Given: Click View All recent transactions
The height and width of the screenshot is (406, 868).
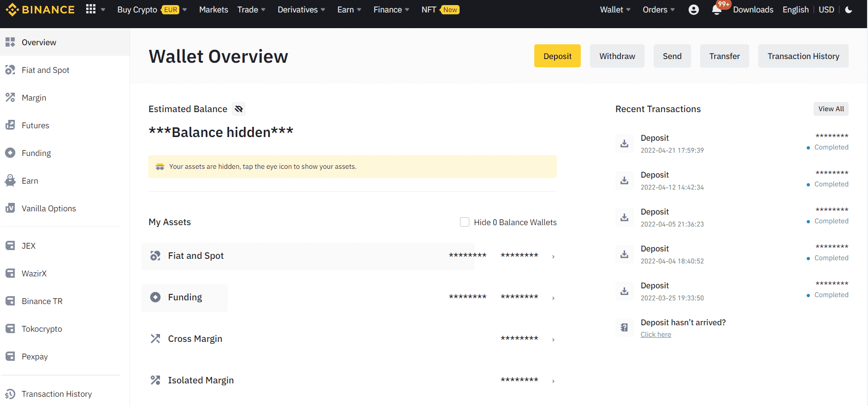Looking at the screenshot, I should pos(831,109).
